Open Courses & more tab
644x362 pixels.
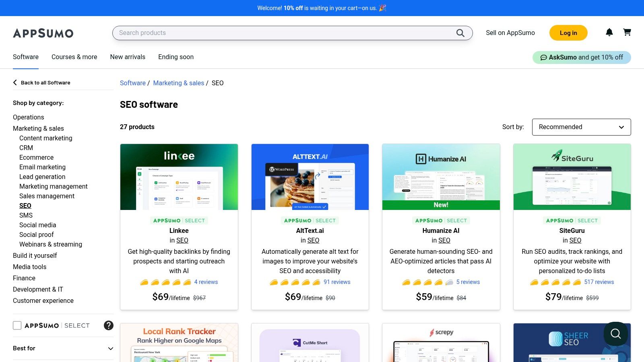tap(74, 57)
